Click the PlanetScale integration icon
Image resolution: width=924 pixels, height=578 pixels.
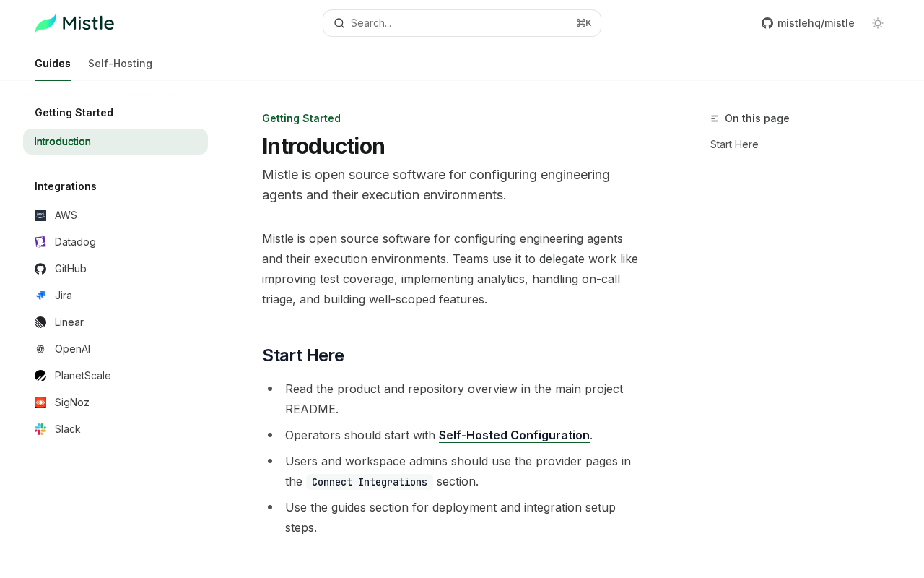[40, 376]
